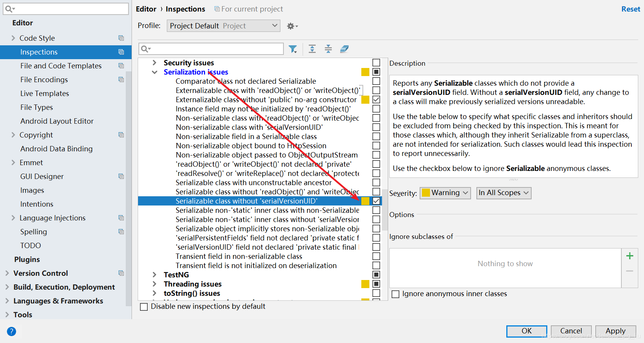Toggle the Threading issues group checkbox
Screen dimensions: 644x343
(x=376, y=284)
